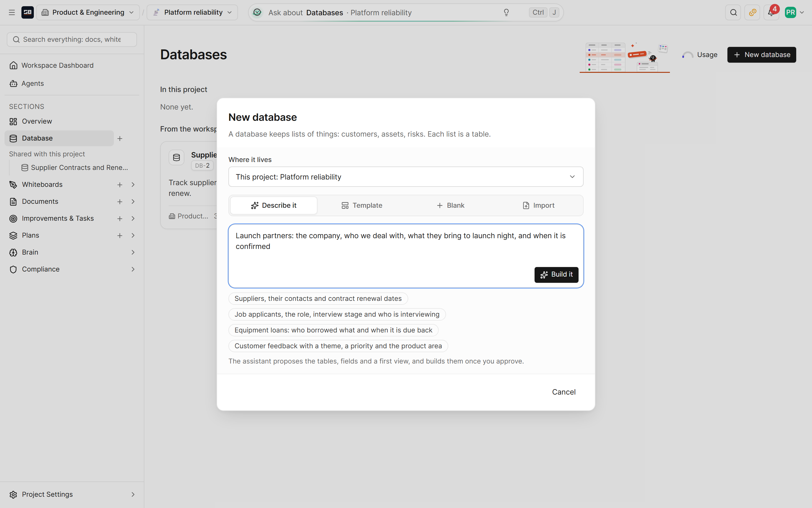This screenshot has width=812, height=508.
Task: Add new item in Improvements & Tasks
Action: [x=120, y=218]
